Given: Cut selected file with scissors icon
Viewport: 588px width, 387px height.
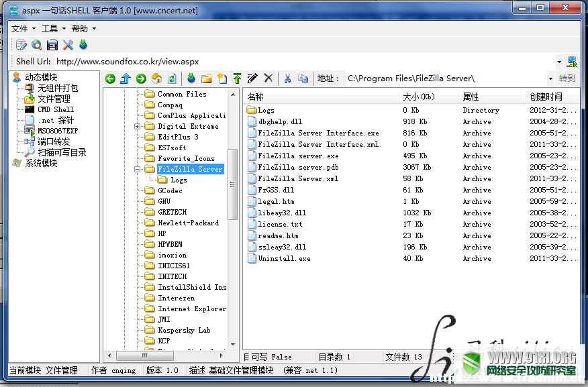Looking at the screenshot, I should tap(287, 78).
